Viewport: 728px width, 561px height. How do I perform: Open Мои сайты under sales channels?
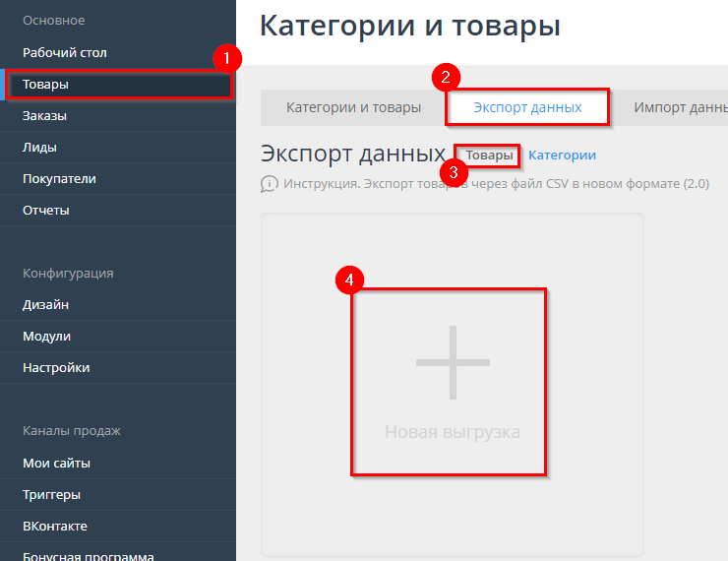point(56,463)
